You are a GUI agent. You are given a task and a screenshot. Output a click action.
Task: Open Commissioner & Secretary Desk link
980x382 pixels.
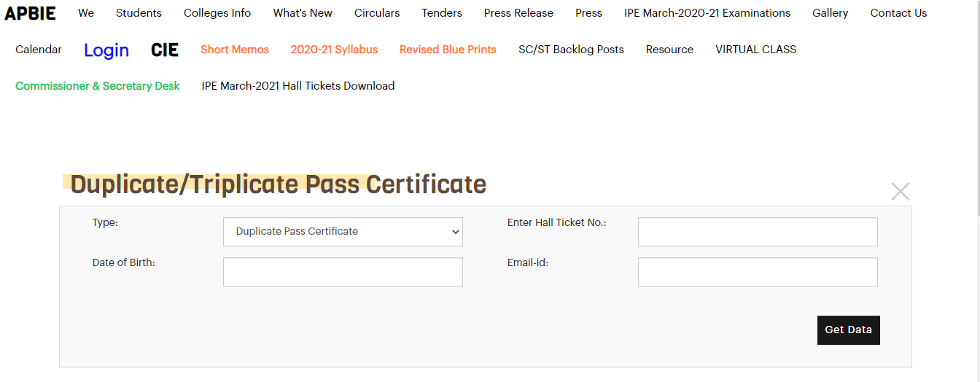98,86
